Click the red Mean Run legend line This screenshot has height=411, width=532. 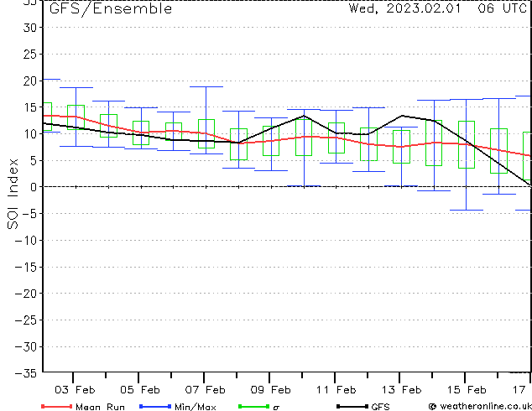coord(57,406)
